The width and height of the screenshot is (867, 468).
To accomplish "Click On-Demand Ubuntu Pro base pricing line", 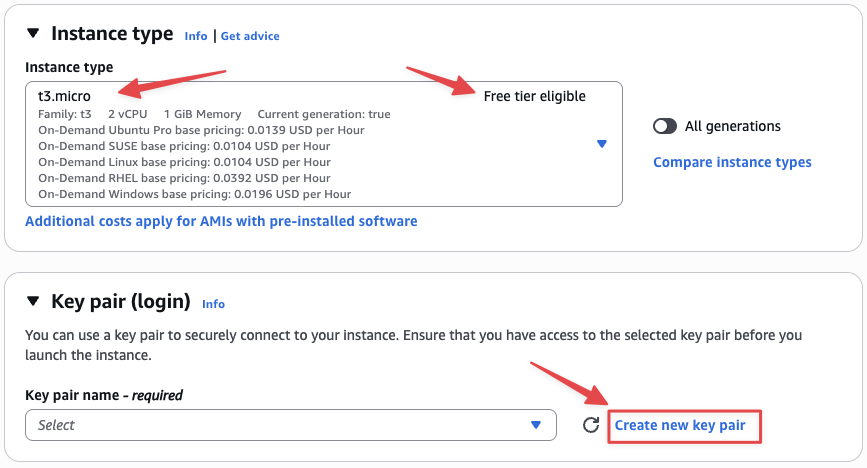I will [201, 130].
